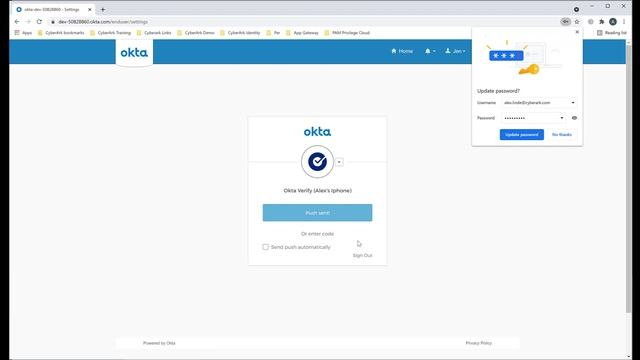Open the Chrome profile avatar
Image resolution: width=640 pixels, height=360 pixels.
coord(613,22)
